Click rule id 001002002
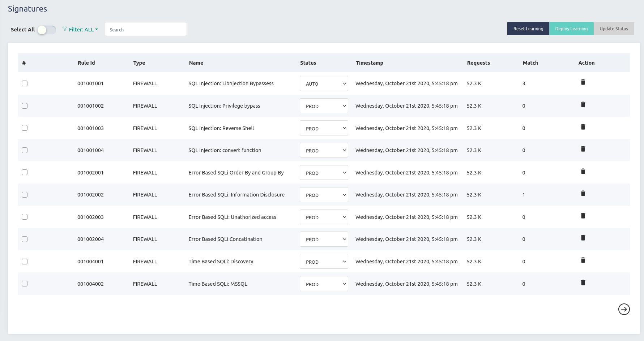 click(90, 195)
